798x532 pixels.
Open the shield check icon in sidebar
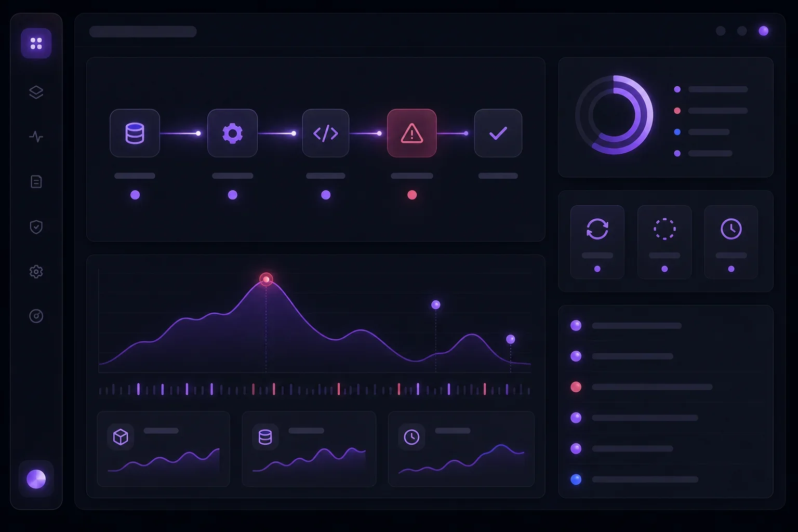click(x=36, y=227)
